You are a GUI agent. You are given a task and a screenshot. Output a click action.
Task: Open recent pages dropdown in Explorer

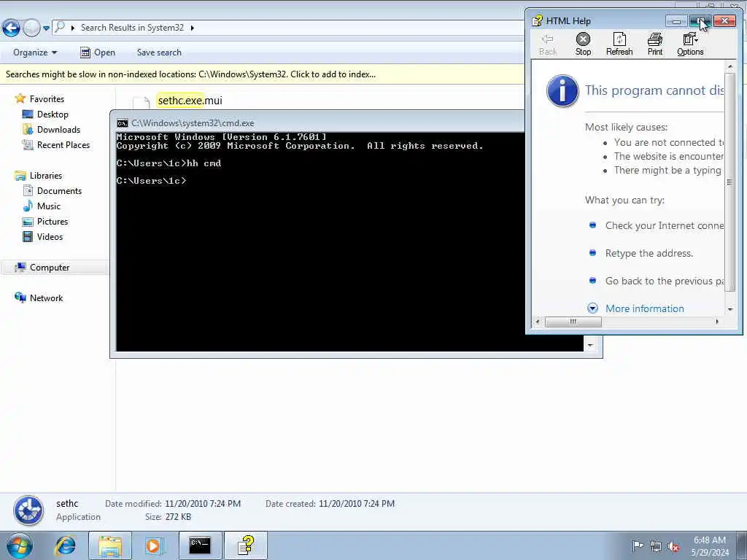(x=46, y=28)
